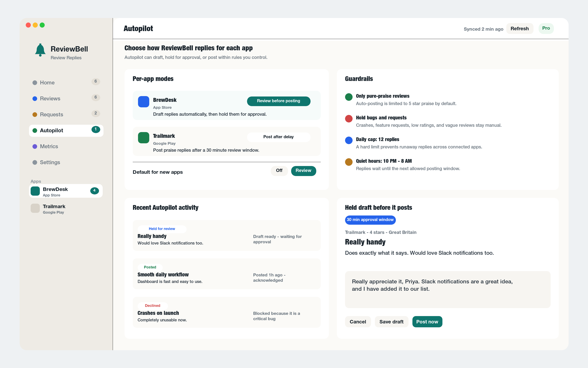Select BrewDesk in the Apps list

66,191
